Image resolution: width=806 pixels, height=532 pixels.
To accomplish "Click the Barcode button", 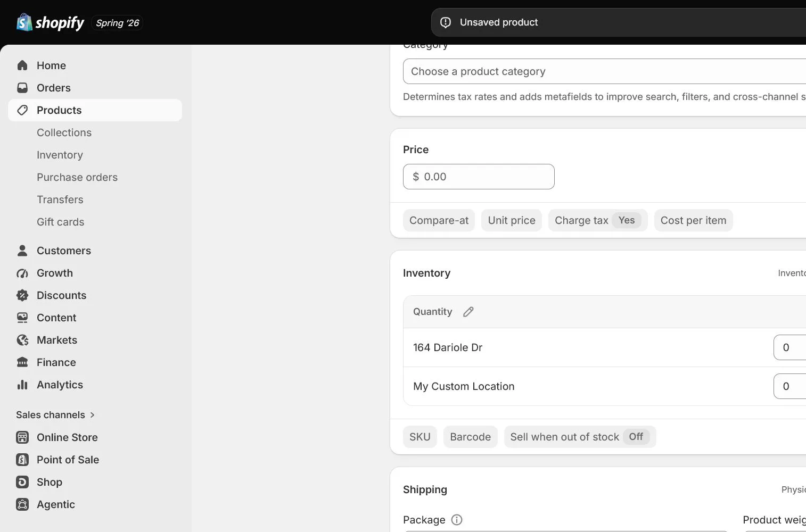I will tap(471, 437).
